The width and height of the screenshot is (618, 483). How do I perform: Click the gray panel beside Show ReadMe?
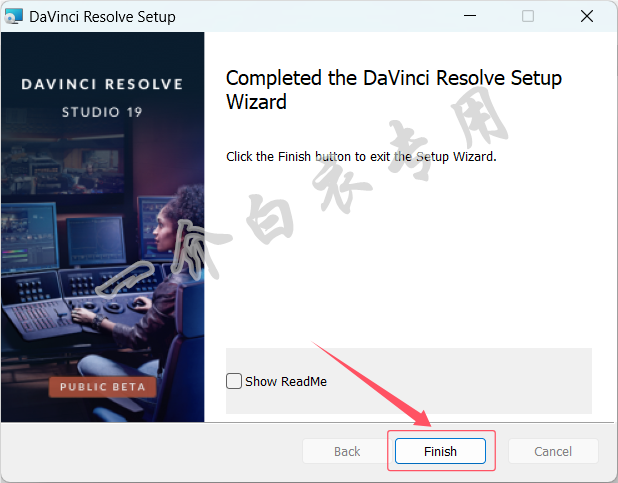pos(457,381)
